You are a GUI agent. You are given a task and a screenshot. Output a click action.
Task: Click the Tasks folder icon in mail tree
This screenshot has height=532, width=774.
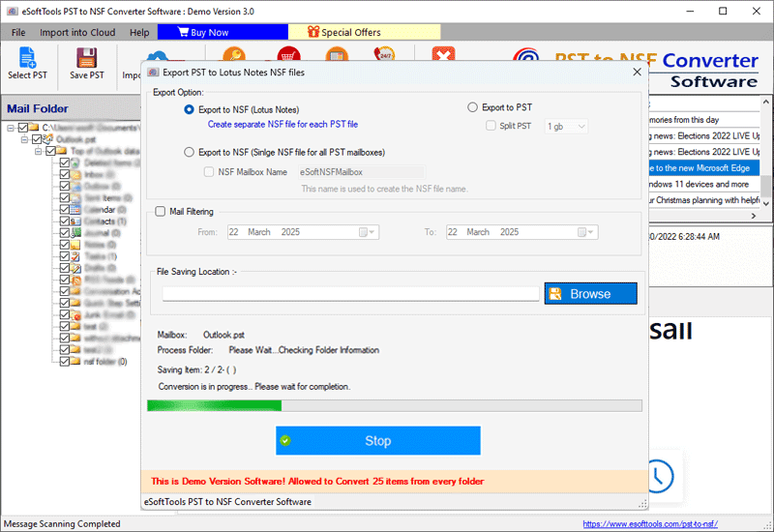pos(75,256)
